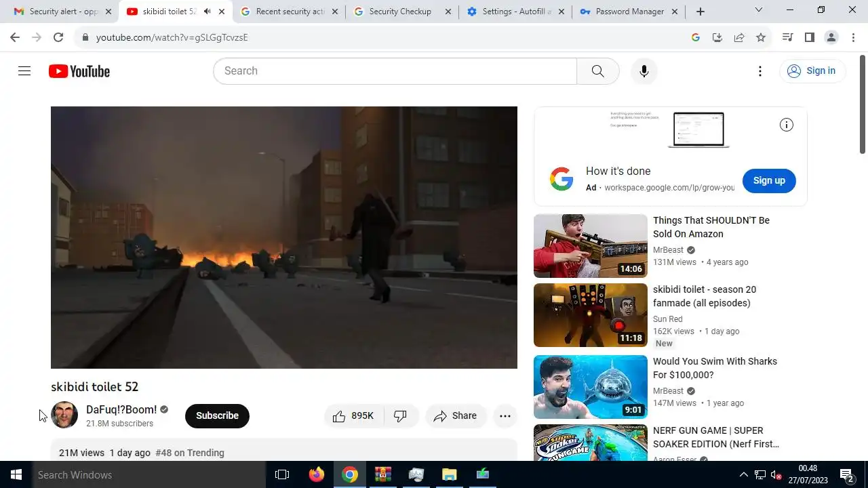Mute the skibidi toilet tab audio
This screenshot has height=488, width=868.
[x=207, y=12]
